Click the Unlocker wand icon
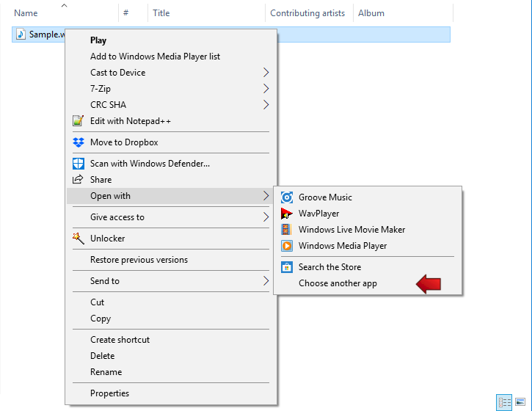532x411 pixels. point(79,239)
